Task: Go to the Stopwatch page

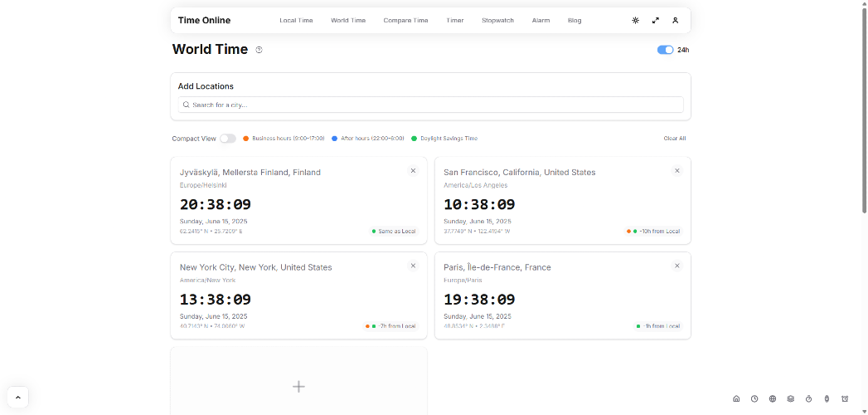Action: click(x=497, y=20)
